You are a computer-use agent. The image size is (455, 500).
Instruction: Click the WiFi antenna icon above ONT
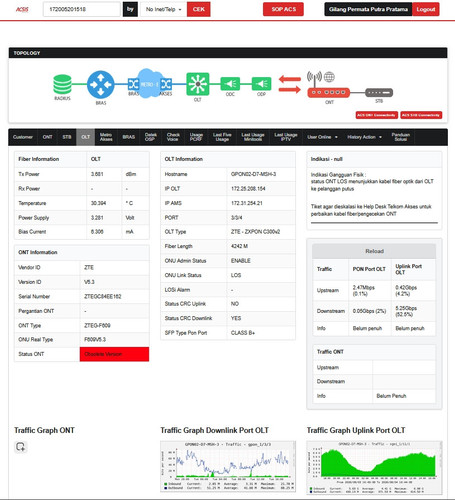314,76
